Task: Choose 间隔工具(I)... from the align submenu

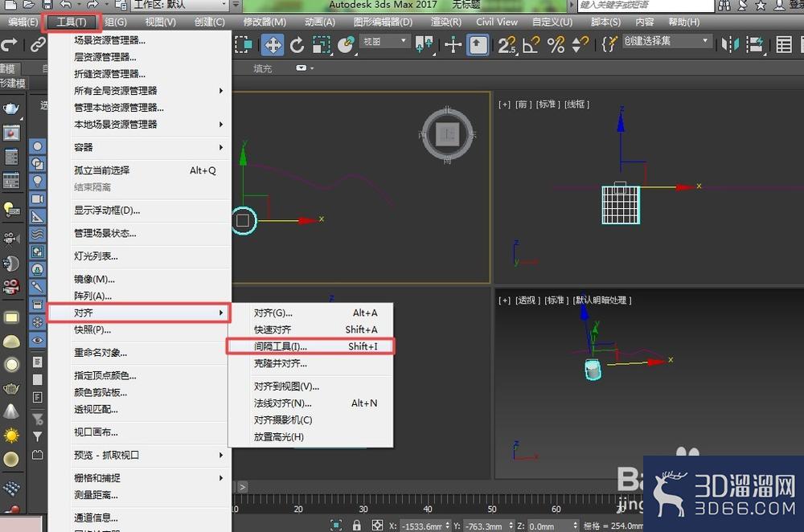Action: [x=310, y=346]
